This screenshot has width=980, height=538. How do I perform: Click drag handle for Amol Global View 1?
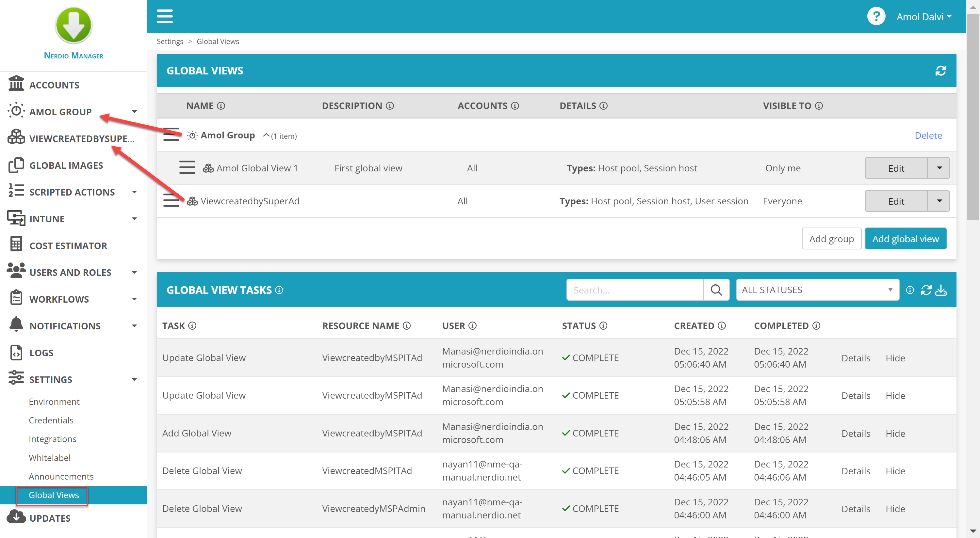[x=187, y=168]
